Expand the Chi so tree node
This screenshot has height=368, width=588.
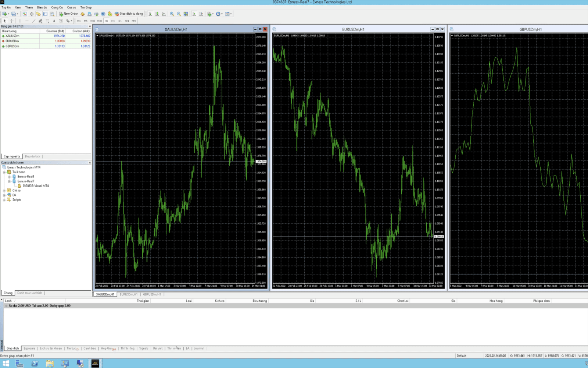(x=4, y=190)
